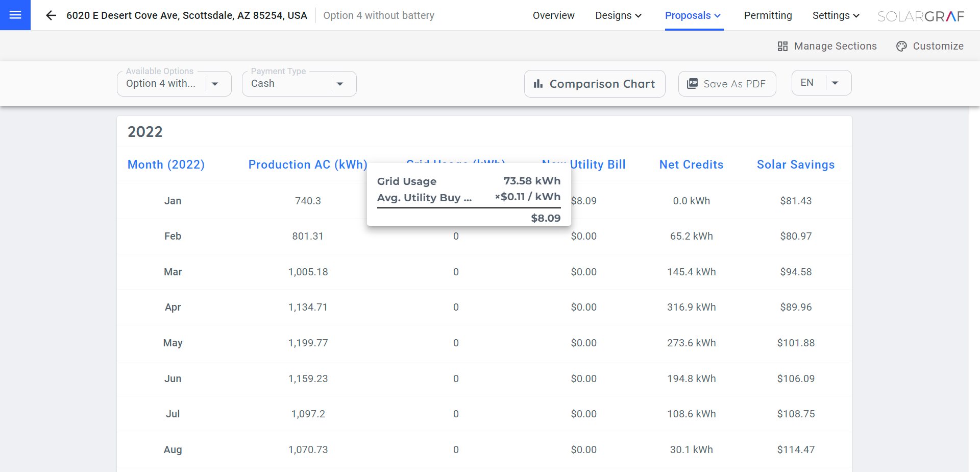Screen dimensions: 980x472
Task: Switch to the Permitting tab
Action: point(768,15)
